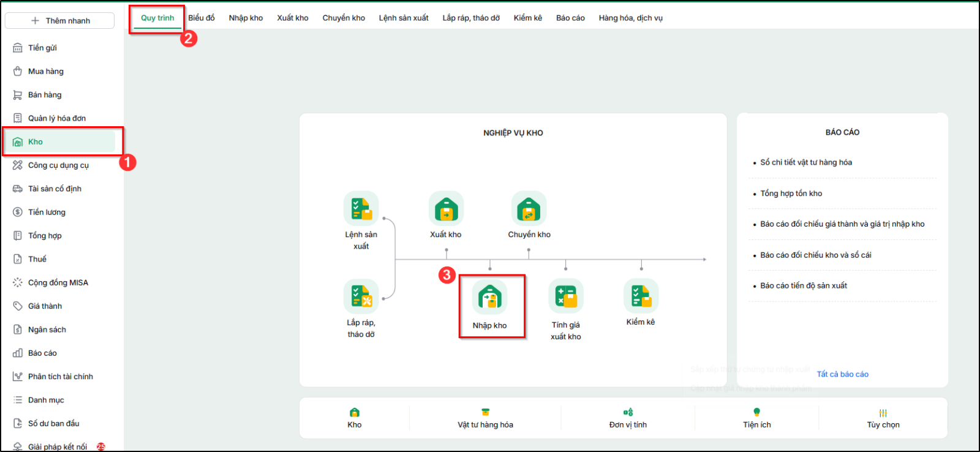Screen dimensions: 980x452
Task: Open the Mua hàng shopping bag icon
Action: pos(18,71)
